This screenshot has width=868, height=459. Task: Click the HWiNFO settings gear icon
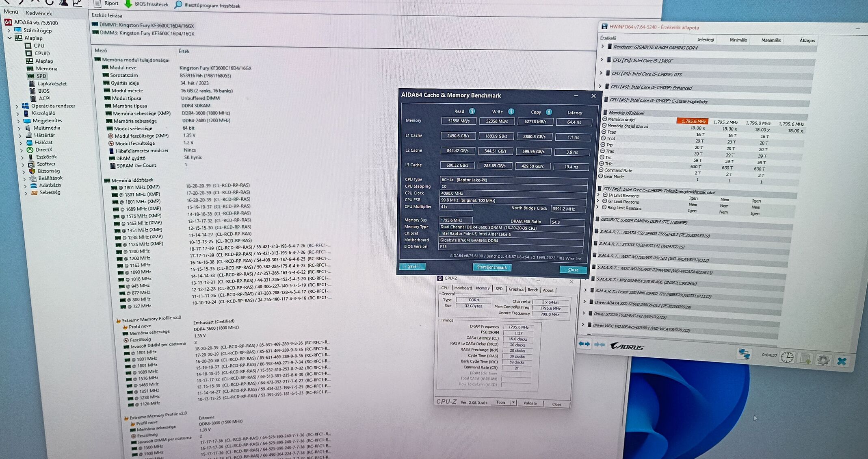[823, 360]
